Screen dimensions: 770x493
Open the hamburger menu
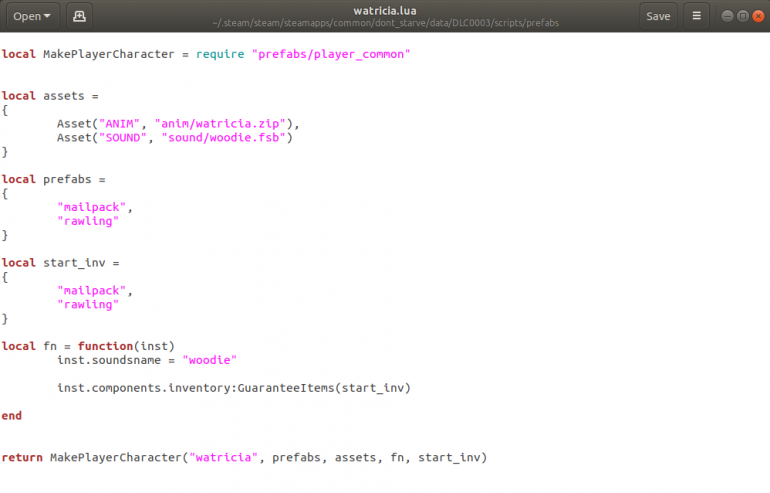pos(696,16)
